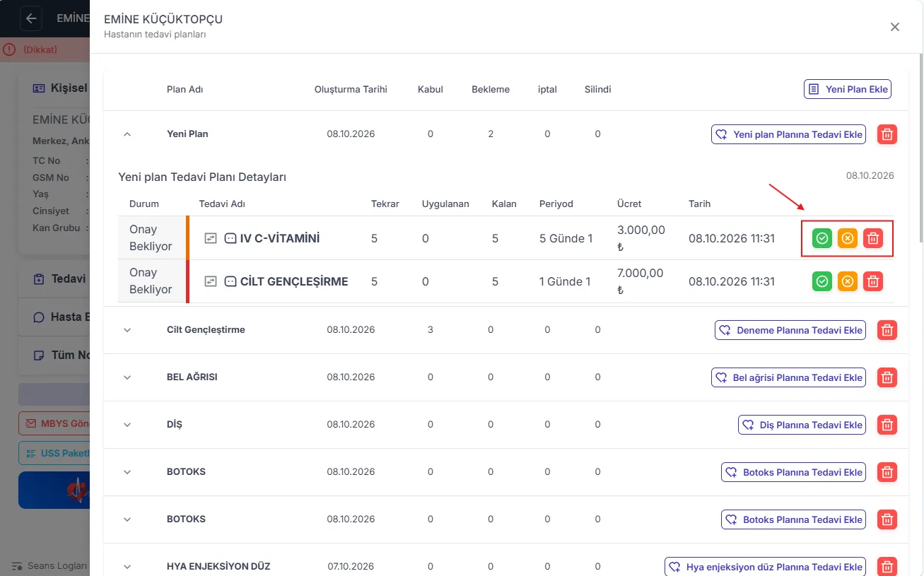
Task: Click the Tedavi Adı column header
Action: (x=222, y=204)
